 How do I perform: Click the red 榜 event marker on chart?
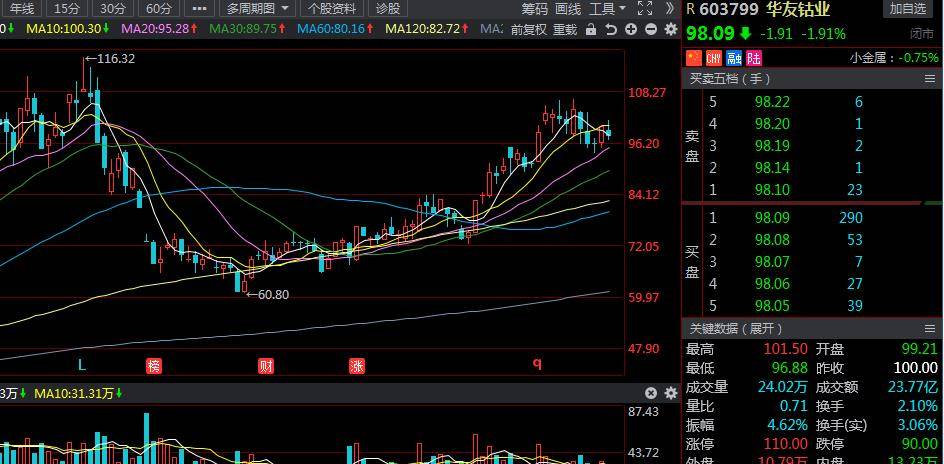pos(154,365)
